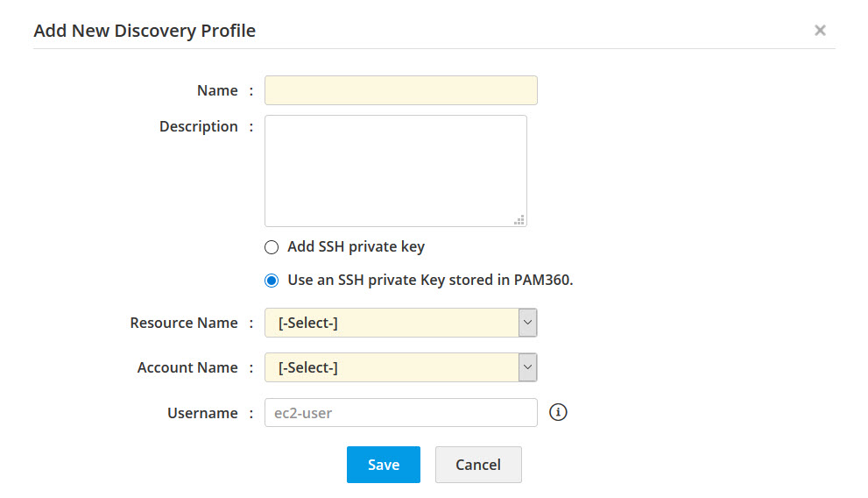
Task: Click the "Account Name" field label
Action: tap(187, 367)
